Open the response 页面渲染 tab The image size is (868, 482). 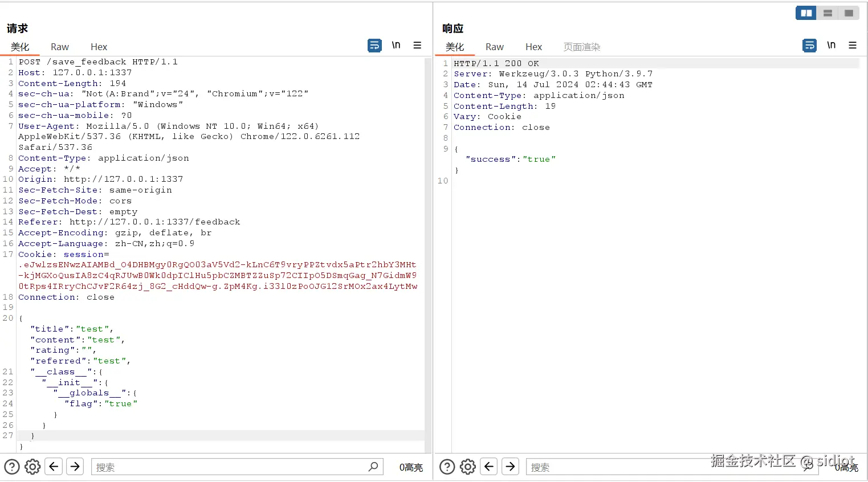[x=582, y=47]
